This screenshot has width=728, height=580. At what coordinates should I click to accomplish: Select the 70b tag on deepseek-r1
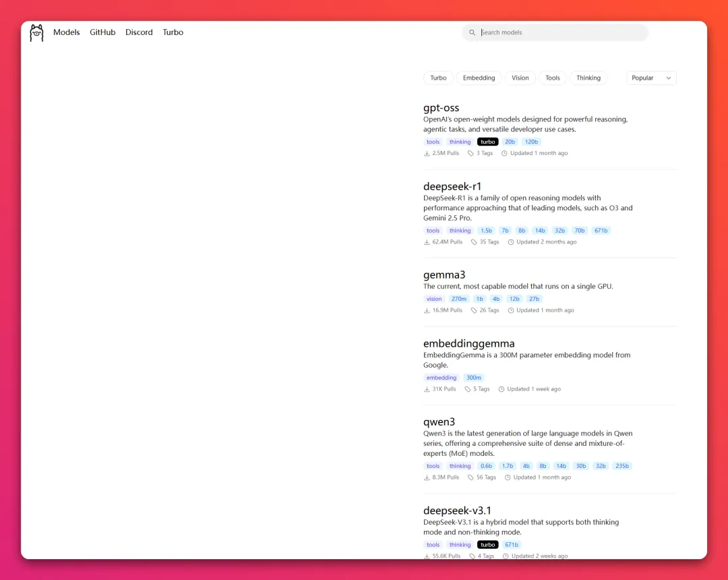click(x=580, y=231)
